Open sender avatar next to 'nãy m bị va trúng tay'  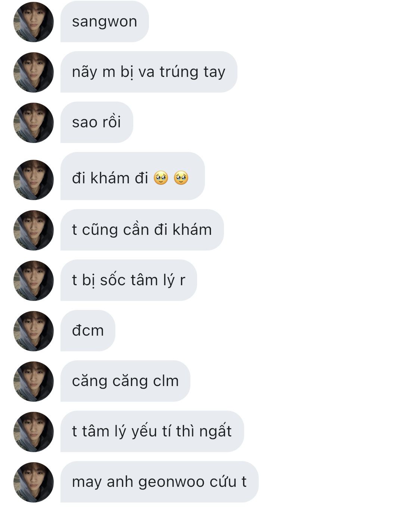pos(34,72)
